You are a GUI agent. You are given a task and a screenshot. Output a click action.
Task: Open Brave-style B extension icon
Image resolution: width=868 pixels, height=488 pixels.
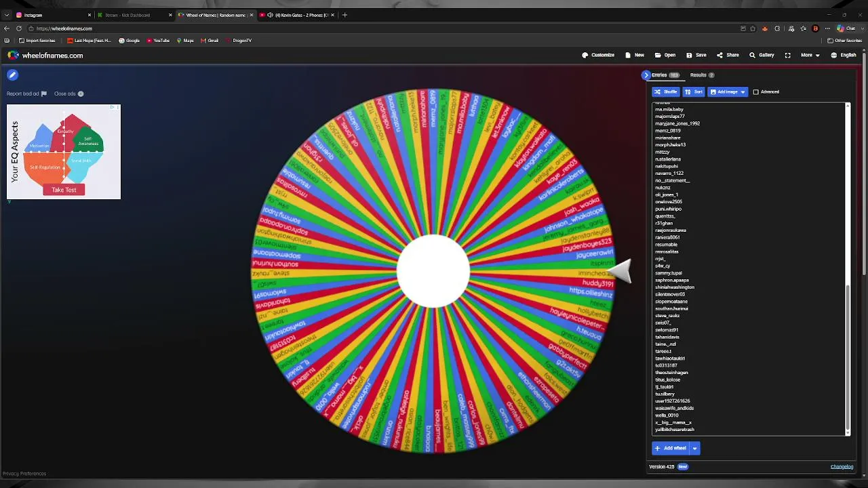815,28
